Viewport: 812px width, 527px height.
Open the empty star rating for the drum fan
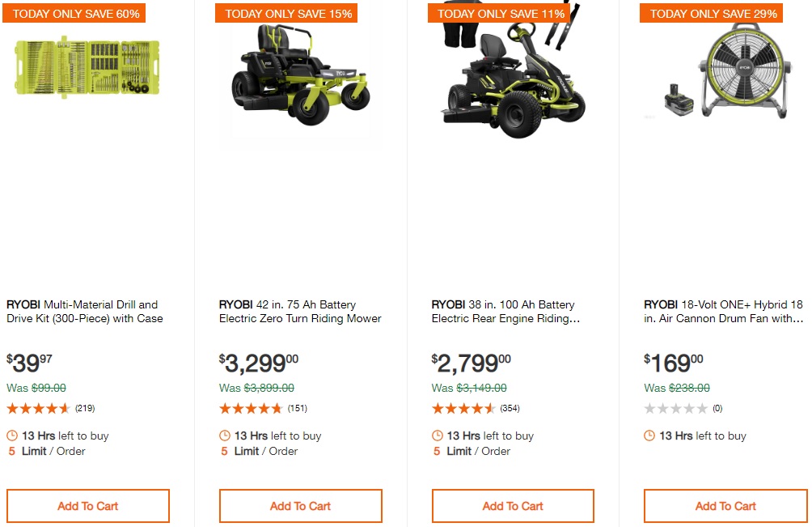point(683,408)
